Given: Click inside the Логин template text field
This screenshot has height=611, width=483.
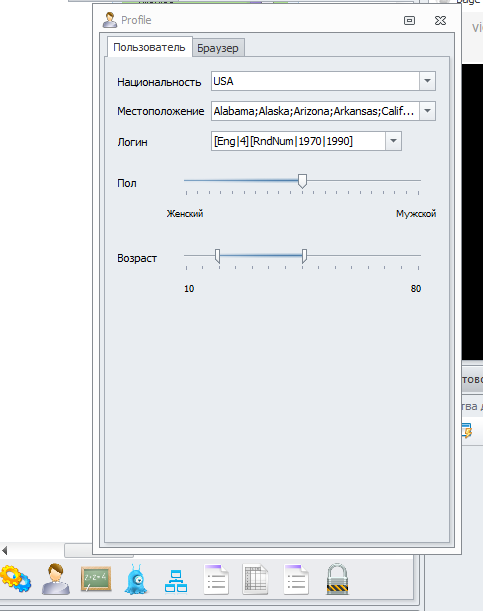Looking at the screenshot, I should coord(298,141).
